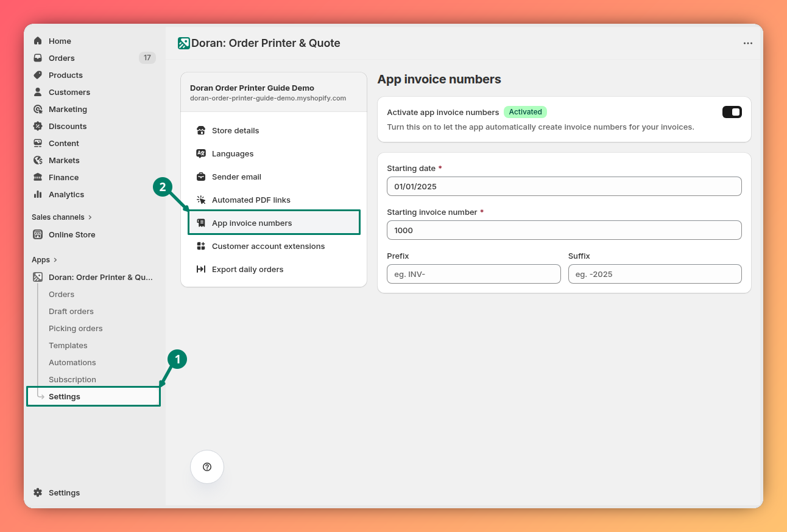Open Languages settings
Screen dimensions: 787x532
(274, 153)
